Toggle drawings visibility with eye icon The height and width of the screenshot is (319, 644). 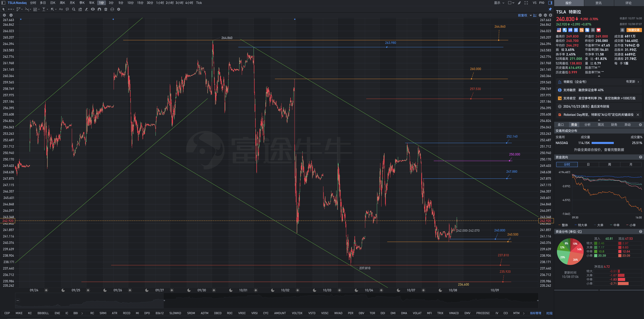tap(93, 9)
